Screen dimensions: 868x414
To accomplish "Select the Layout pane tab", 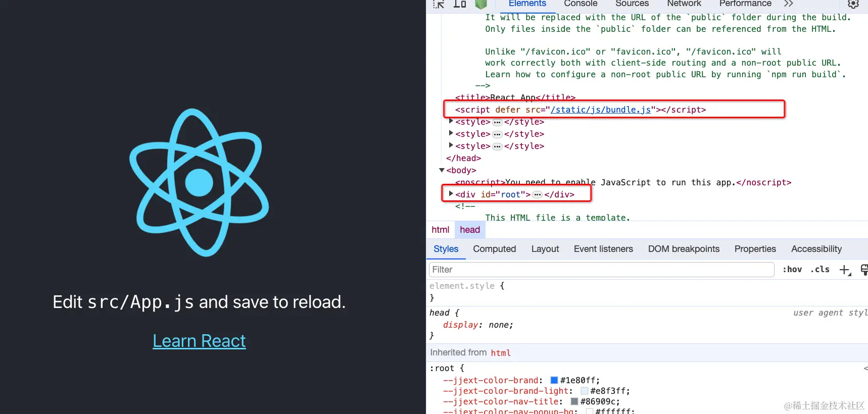I will 545,249.
